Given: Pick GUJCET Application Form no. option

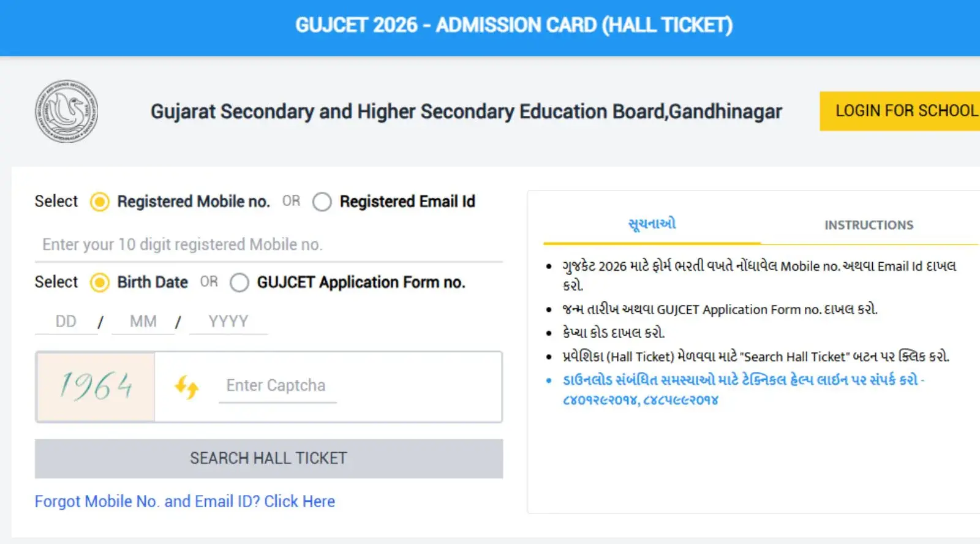Looking at the screenshot, I should click(239, 282).
